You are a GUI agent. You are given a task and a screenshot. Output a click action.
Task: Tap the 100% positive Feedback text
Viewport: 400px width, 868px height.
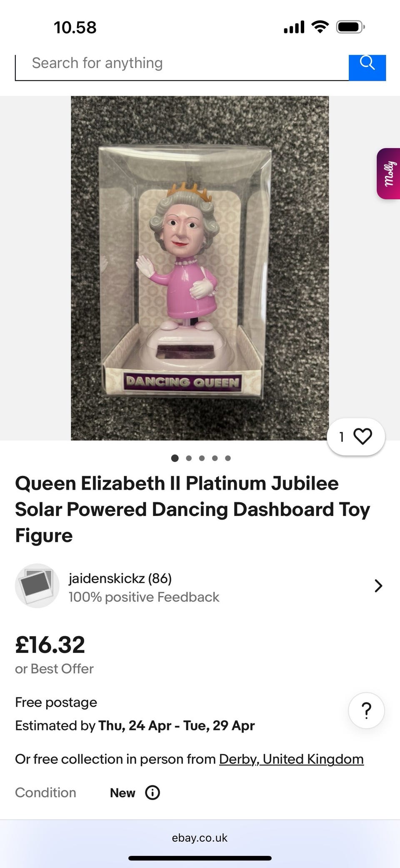click(x=144, y=597)
